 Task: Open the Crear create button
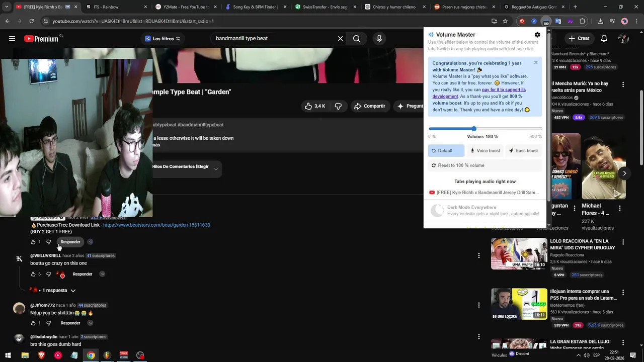click(x=579, y=38)
